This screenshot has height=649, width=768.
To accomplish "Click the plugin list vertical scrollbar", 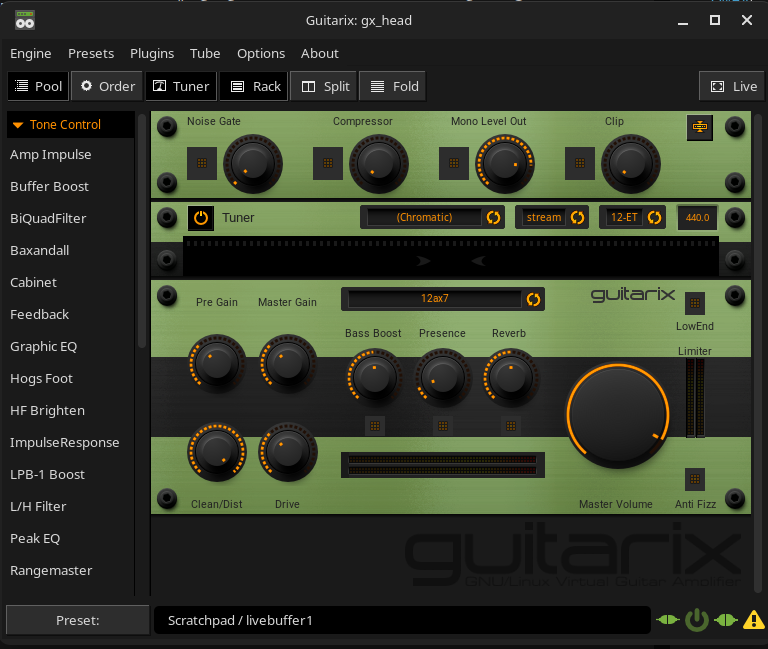I will tap(142, 231).
